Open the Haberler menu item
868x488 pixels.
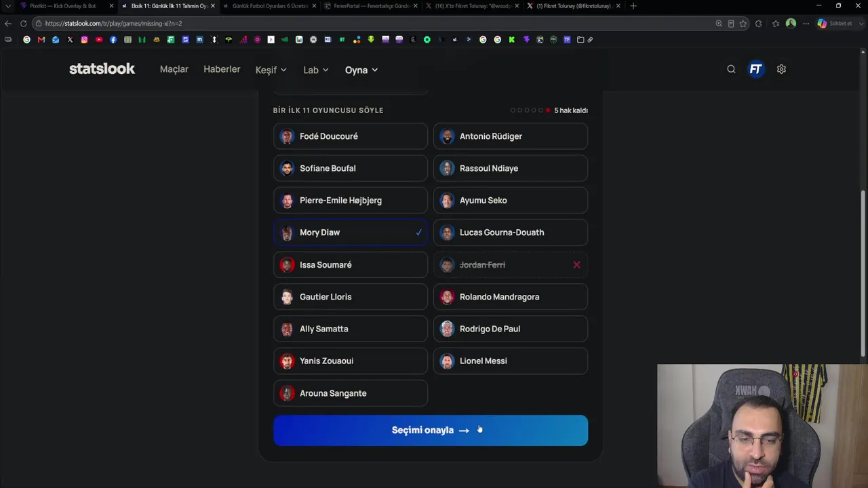pos(222,69)
